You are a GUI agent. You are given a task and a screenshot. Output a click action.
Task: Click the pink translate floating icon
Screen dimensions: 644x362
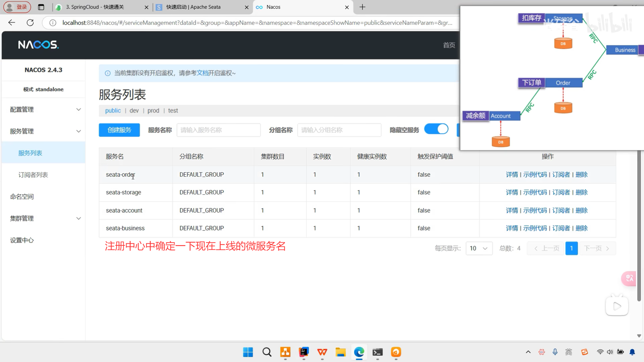pos(629,278)
